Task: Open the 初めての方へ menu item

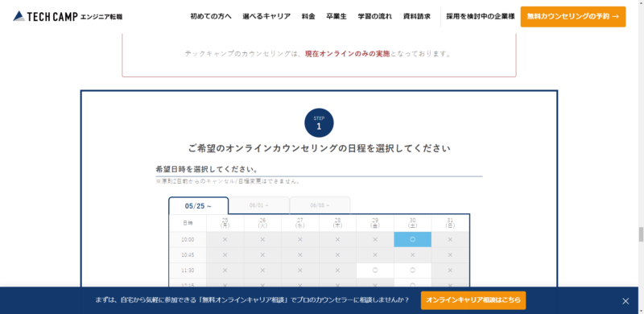Action: pos(211,16)
